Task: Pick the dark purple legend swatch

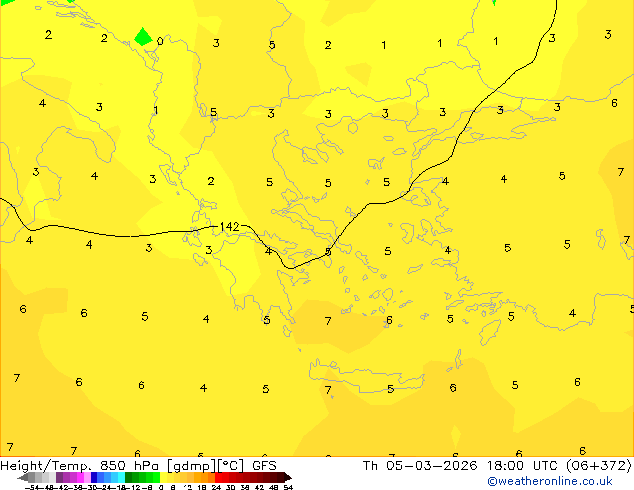Action: click(59, 477)
